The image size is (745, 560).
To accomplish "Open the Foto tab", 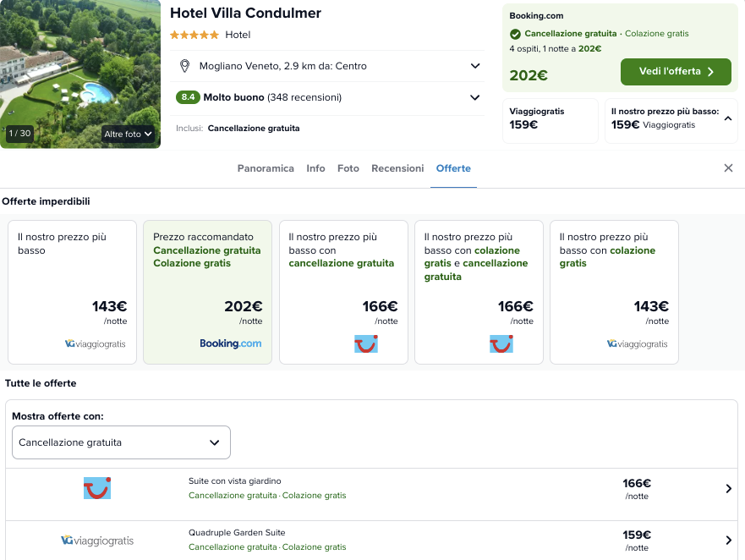I will coord(348,168).
